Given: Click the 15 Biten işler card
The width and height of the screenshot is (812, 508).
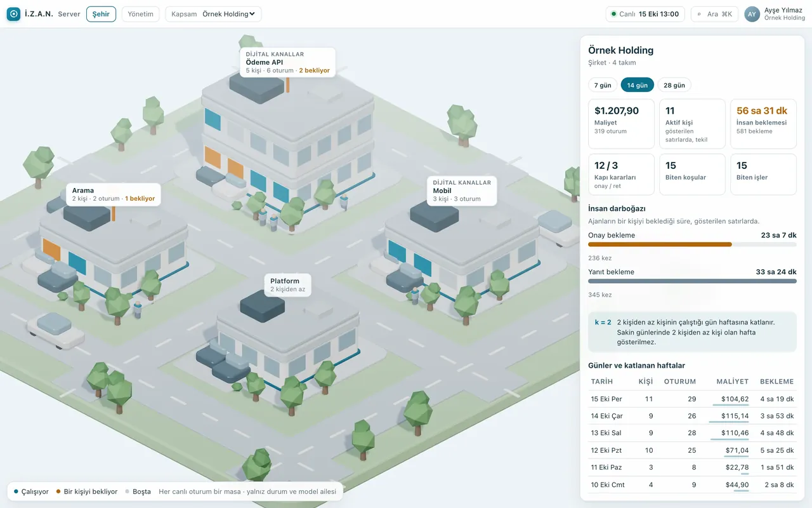Looking at the screenshot, I should click(763, 174).
